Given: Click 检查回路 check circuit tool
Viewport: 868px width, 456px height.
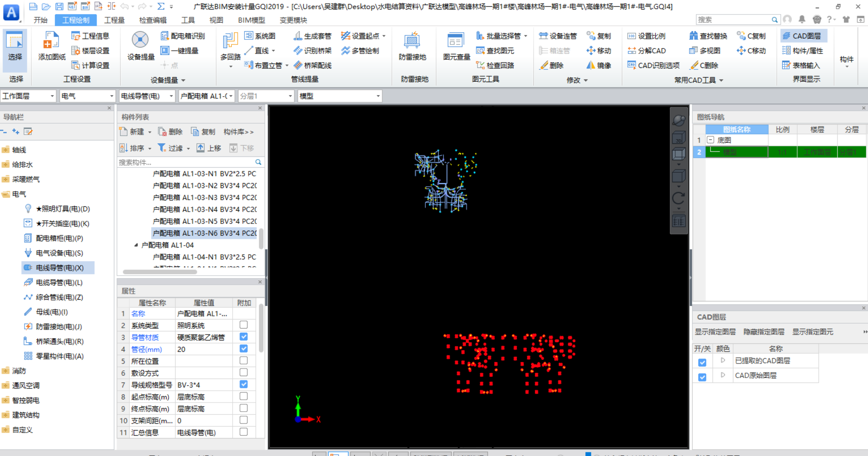Looking at the screenshot, I should pyautogui.click(x=495, y=65).
